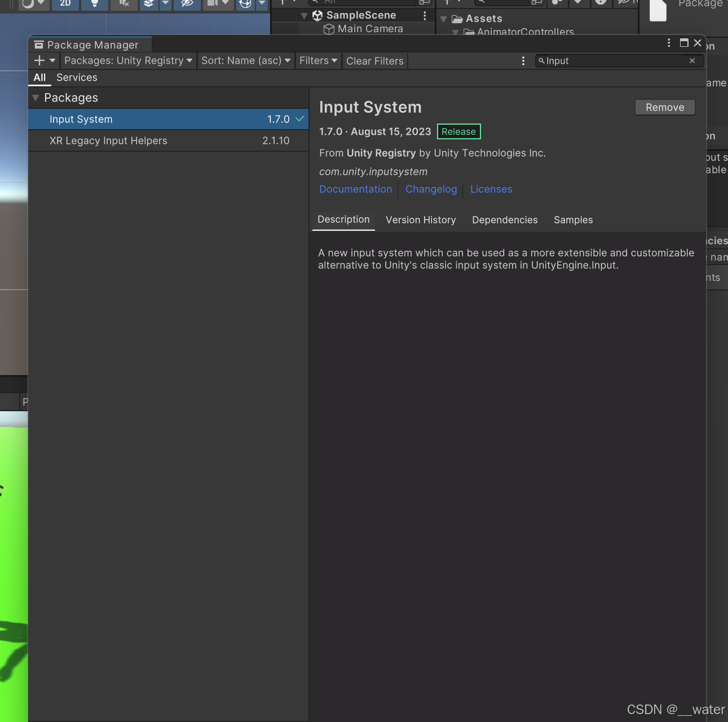Collapse the SampleScene hierarchy arrow
728x722 pixels.
305,16
